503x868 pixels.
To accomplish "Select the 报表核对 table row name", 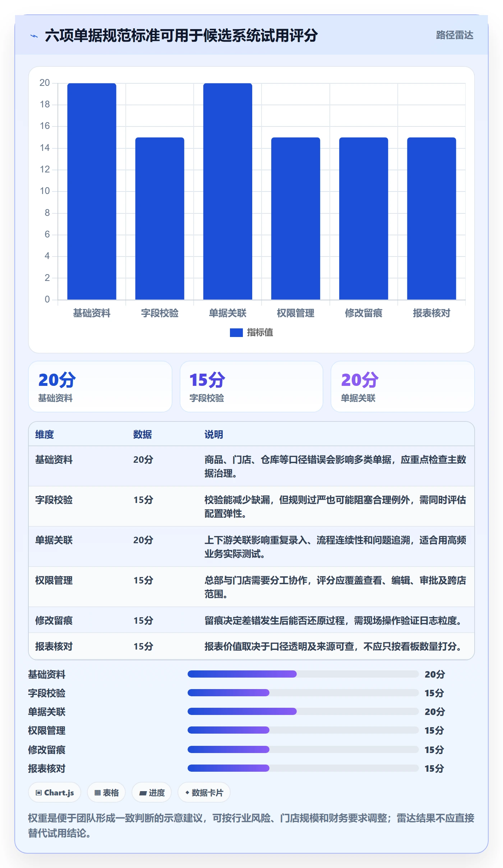I will (x=54, y=646).
